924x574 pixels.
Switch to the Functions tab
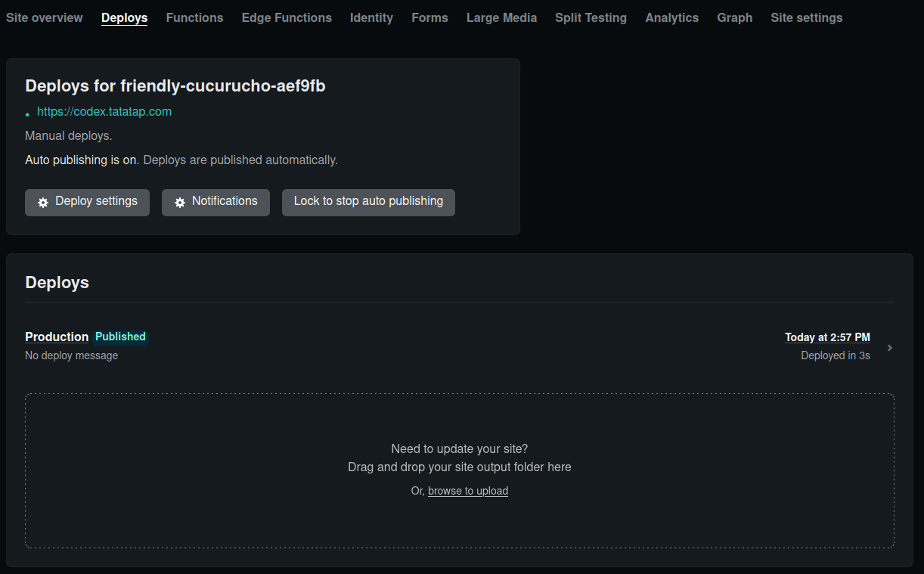point(194,17)
